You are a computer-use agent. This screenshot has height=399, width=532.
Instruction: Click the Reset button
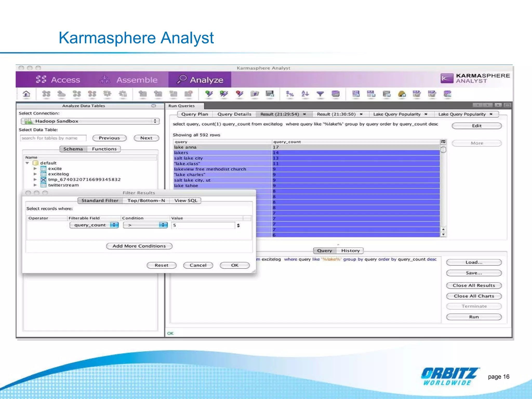coord(162,265)
